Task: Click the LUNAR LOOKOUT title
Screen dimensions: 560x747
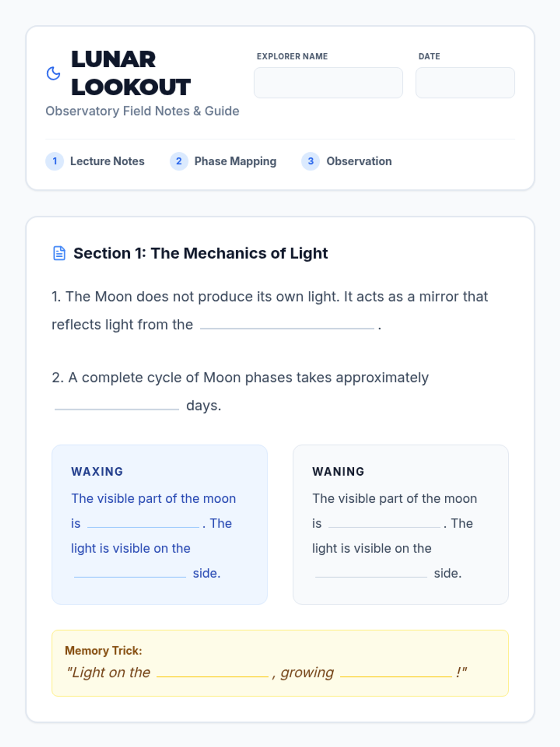Action: [x=131, y=73]
